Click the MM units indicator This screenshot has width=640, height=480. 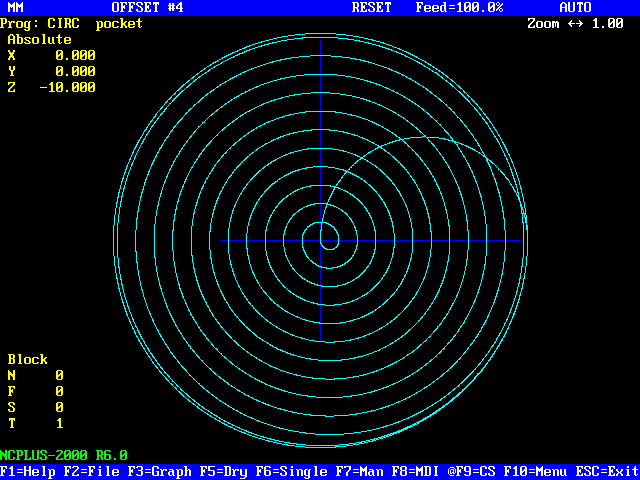[x=16, y=7]
